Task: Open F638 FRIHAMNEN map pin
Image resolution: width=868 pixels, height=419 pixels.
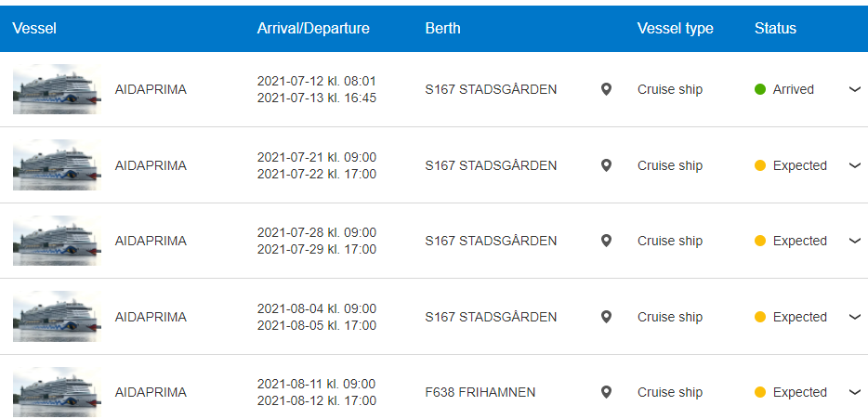Action: pyautogui.click(x=606, y=392)
